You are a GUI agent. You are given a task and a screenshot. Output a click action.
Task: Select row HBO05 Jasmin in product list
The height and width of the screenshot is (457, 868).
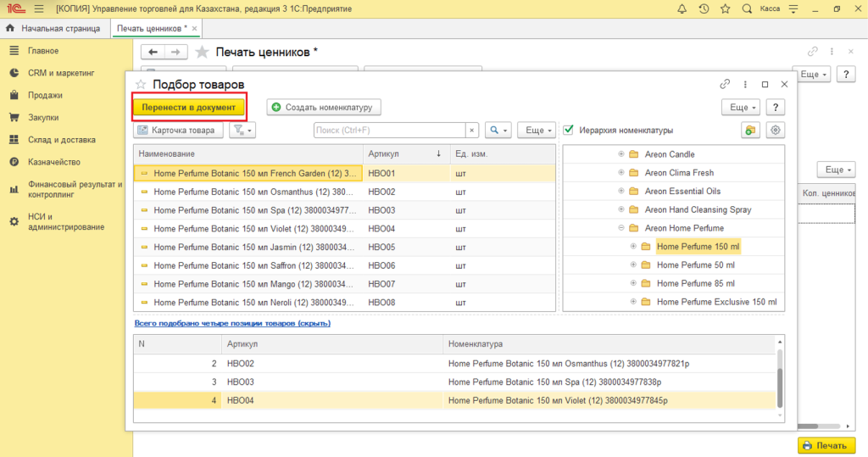click(344, 247)
